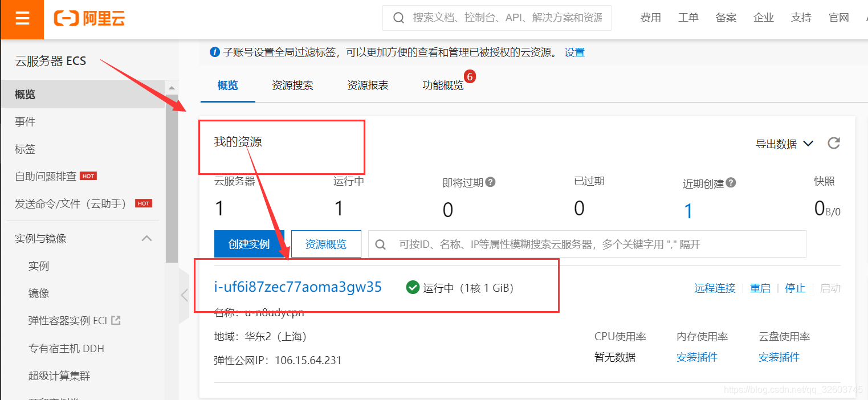Click the disabled 启动 link
The height and width of the screenshot is (400, 868).
(x=830, y=288)
